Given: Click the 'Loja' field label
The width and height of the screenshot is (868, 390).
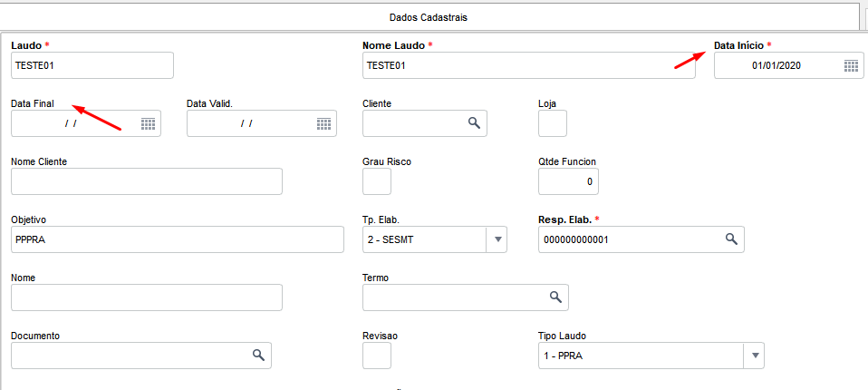Looking at the screenshot, I should (547, 103).
